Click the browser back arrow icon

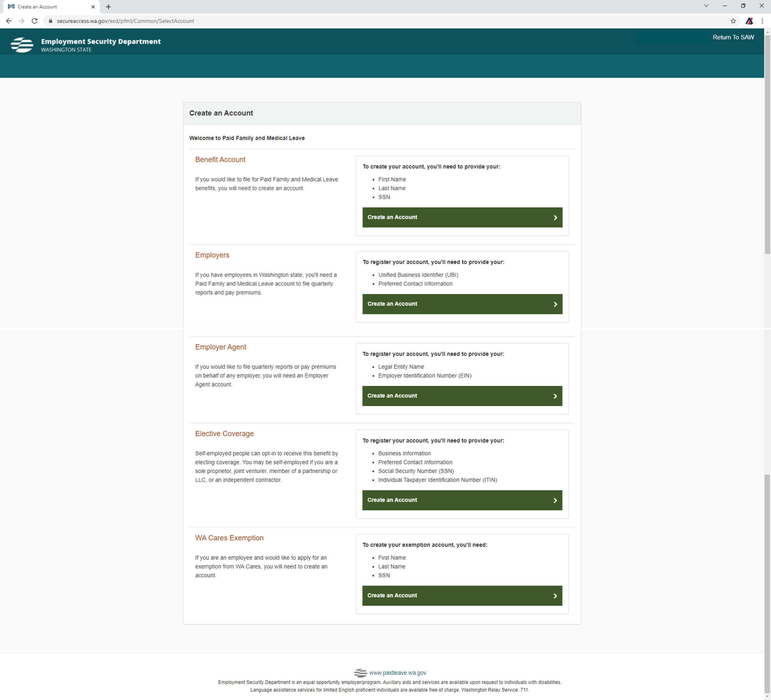click(x=9, y=21)
